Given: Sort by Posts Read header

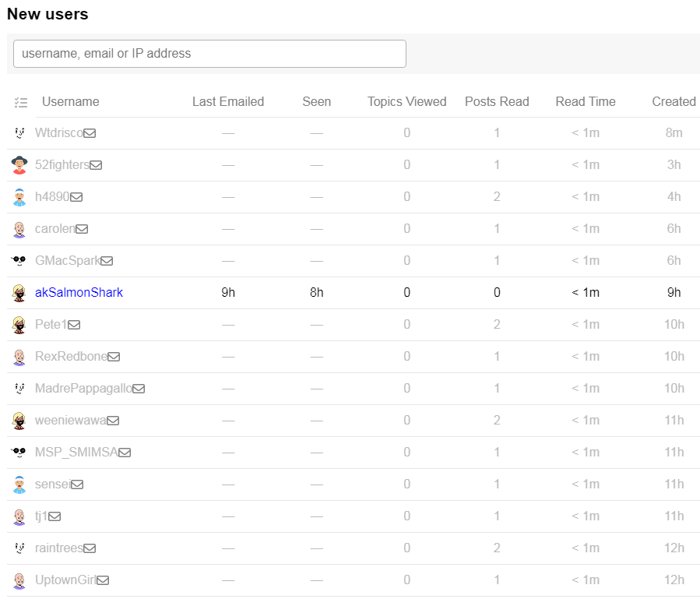Looking at the screenshot, I should (x=497, y=101).
